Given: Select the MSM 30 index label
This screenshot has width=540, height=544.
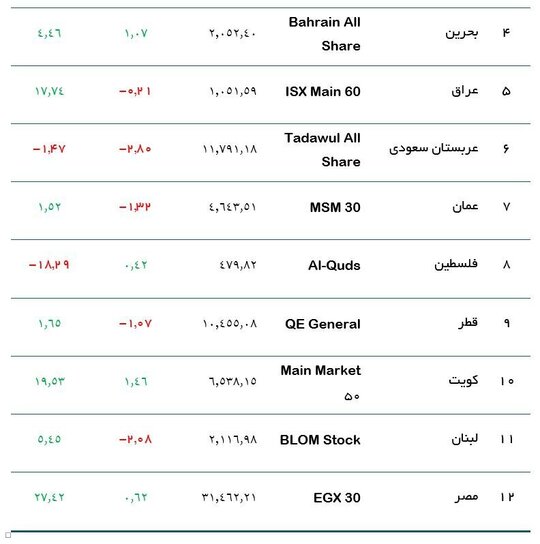Looking at the screenshot, I should click(335, 207).
